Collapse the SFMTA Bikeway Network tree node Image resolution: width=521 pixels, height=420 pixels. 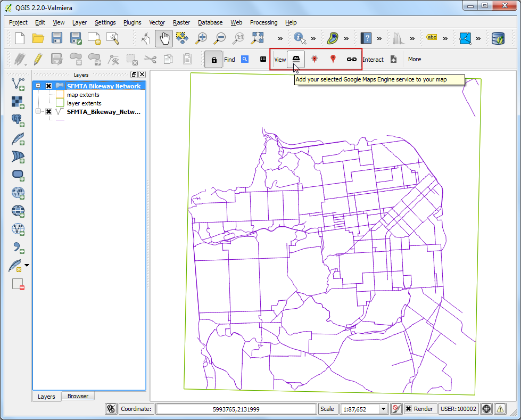[x=38, y=86]
